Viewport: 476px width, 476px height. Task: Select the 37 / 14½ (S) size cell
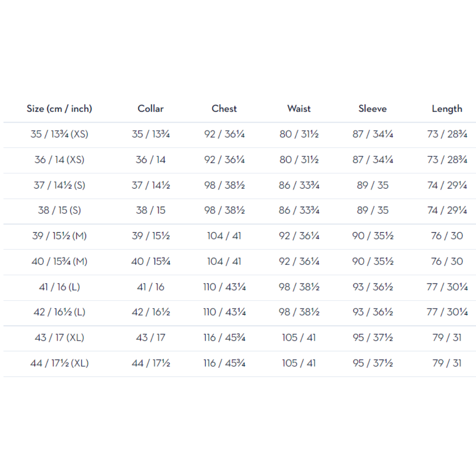[59, 185]
